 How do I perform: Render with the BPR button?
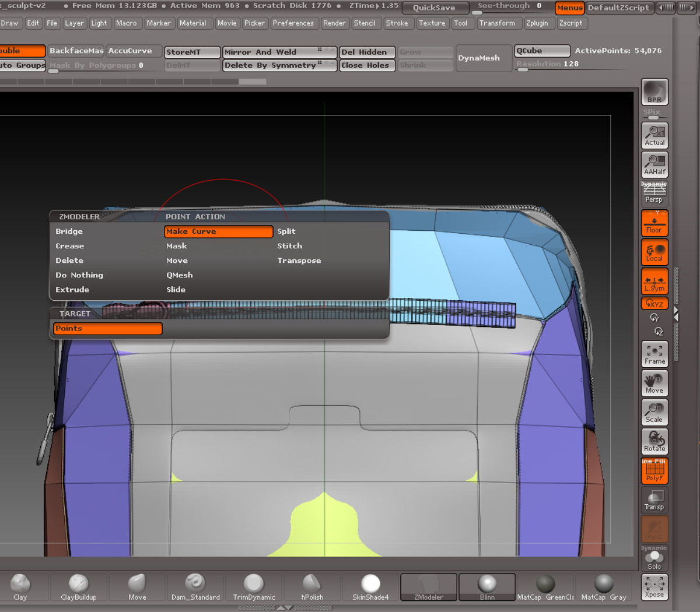coord(654,92)
